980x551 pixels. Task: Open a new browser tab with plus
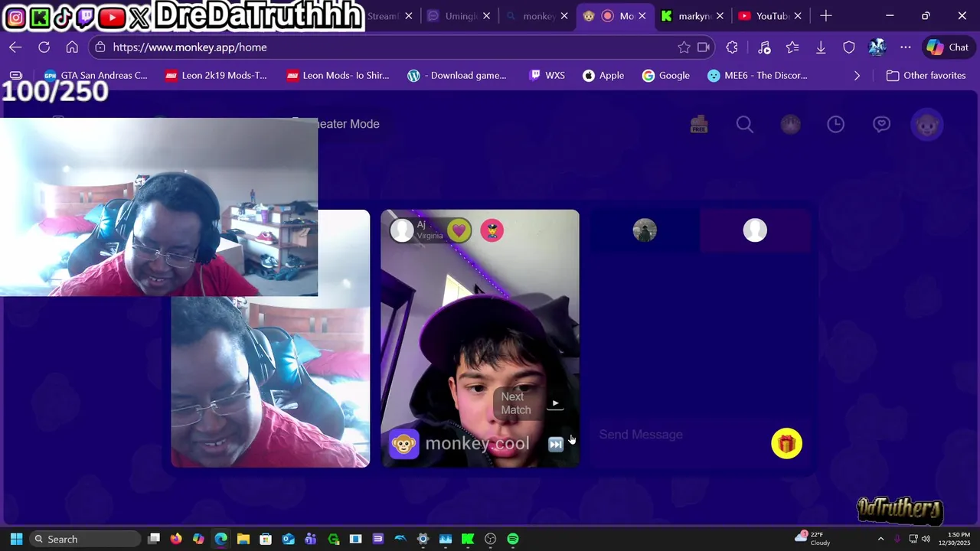[825, 16]
